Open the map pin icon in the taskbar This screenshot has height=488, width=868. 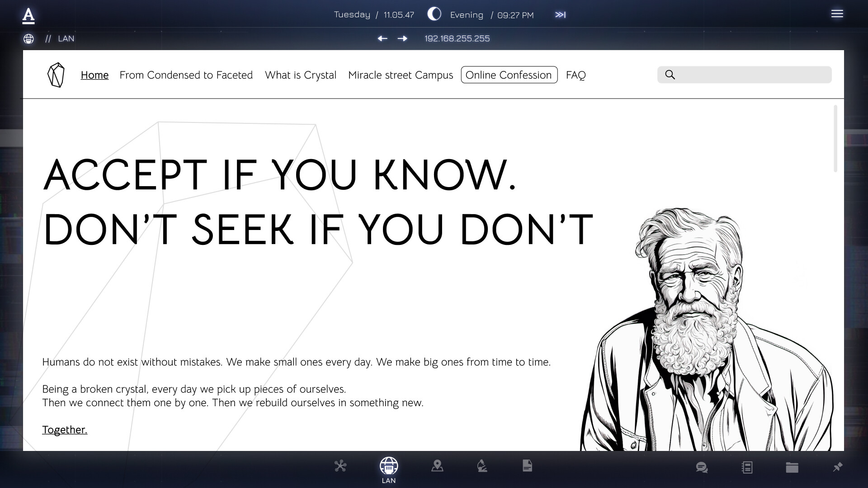(437, 466)
